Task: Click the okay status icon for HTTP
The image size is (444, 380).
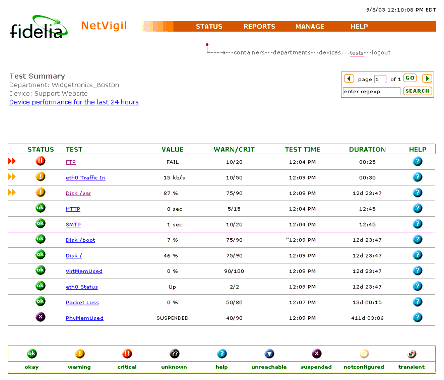Action: coord(40,208)
